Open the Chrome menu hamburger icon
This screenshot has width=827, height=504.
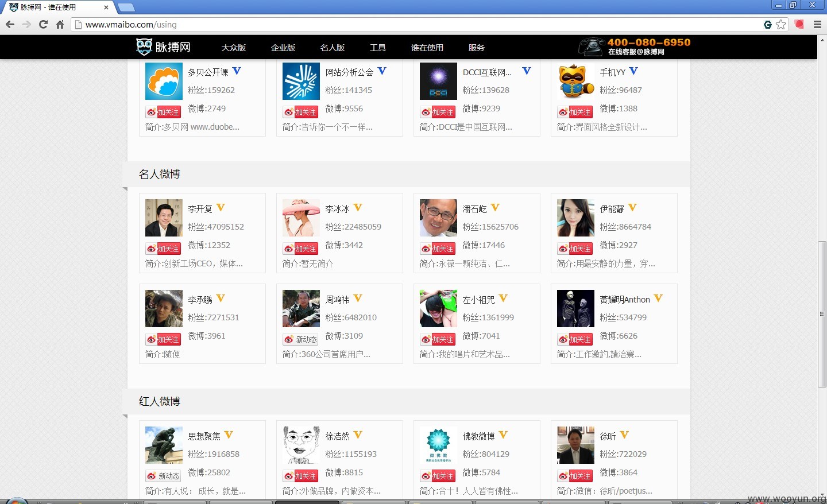[x=817, y=24]
